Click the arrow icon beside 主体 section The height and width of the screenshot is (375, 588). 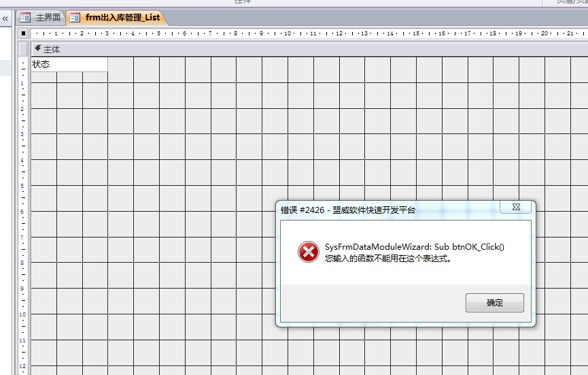[x=38, y=49]
